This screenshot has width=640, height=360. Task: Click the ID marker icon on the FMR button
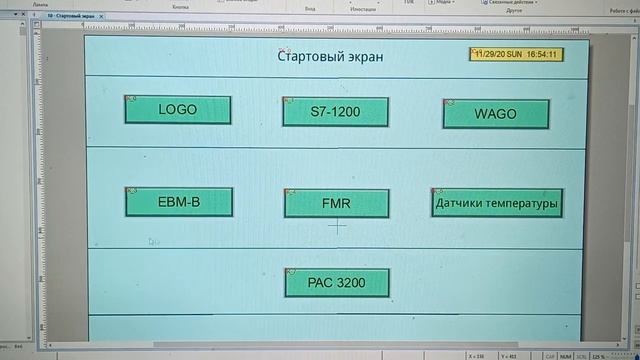click(x=290, y=192)
